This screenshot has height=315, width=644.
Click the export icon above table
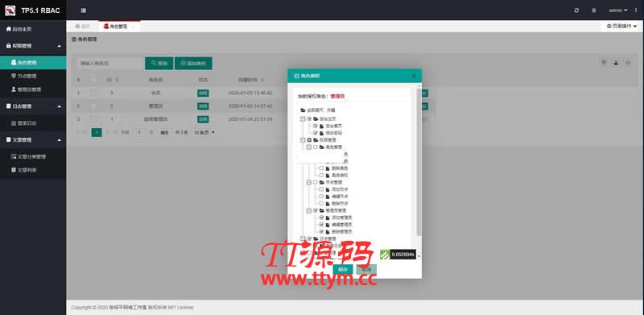click(616, 63)
